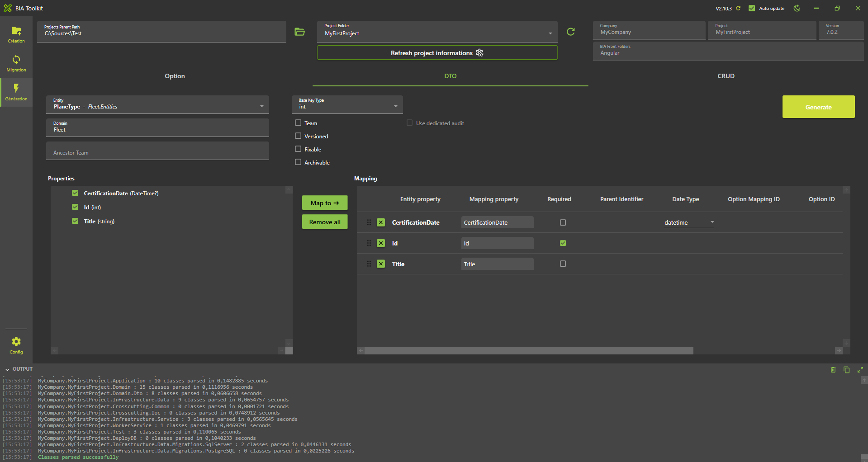868x462 pixels.
Task: Untick Required for Id mapping
Action: point(563,243)
